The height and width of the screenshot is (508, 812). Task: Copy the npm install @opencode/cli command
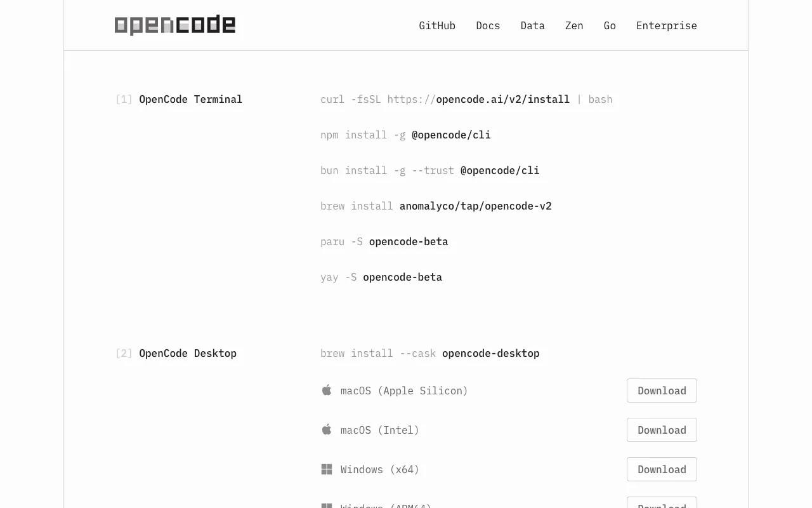405,135
